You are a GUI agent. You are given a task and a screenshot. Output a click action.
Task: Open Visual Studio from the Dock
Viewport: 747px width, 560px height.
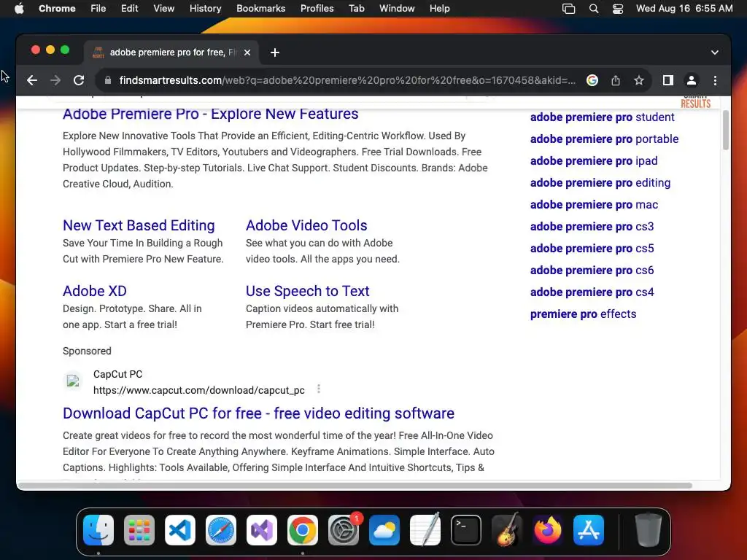(262, 530)
